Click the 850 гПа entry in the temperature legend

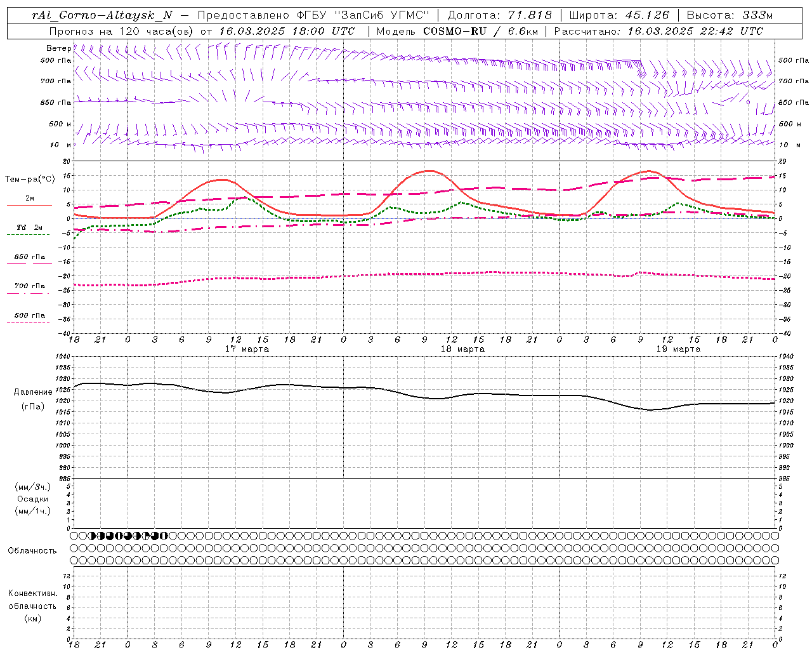[30, 257]
